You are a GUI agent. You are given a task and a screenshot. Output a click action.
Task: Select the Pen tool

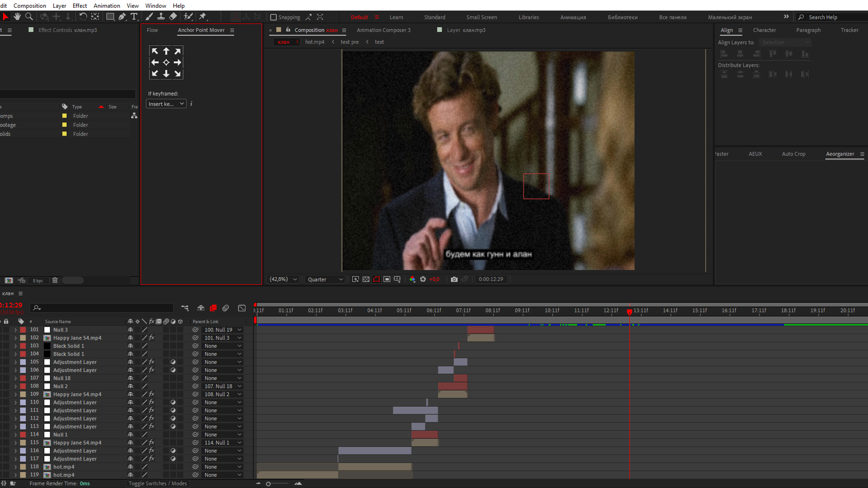pyautogui.click(x=122, y=17)
